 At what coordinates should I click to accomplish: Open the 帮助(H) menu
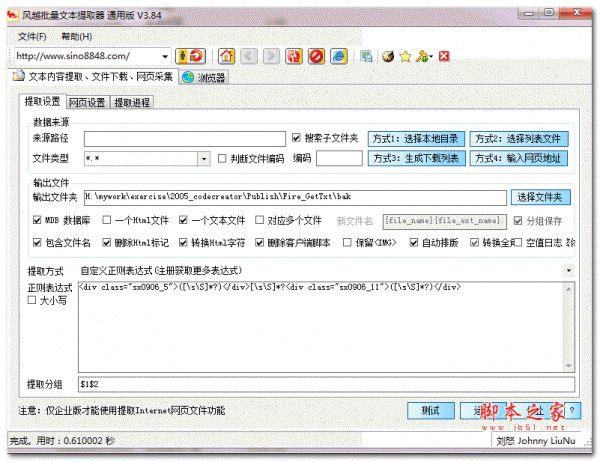click(77, 37)
